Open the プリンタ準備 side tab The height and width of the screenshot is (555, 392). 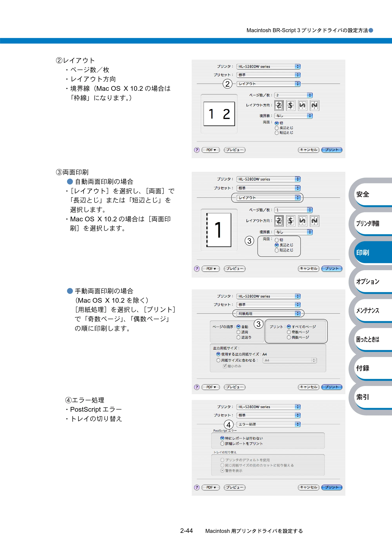click(373, 223)
